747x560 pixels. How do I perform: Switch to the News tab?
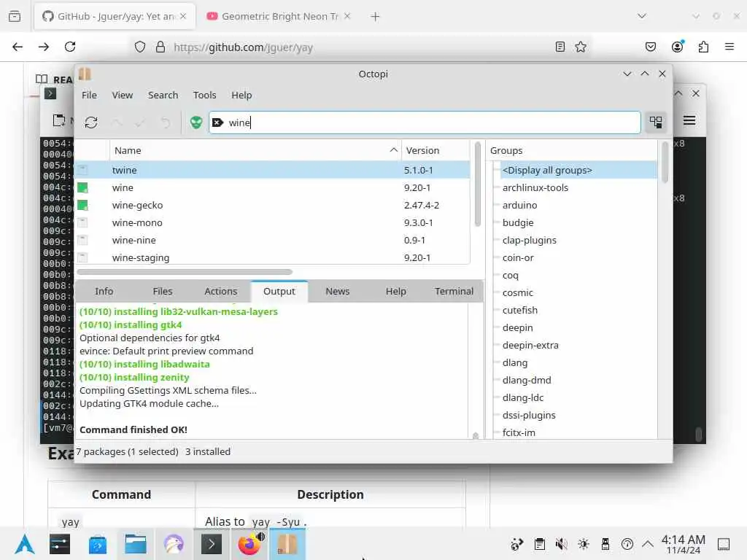pyautogui.click(x=337, y=292)
